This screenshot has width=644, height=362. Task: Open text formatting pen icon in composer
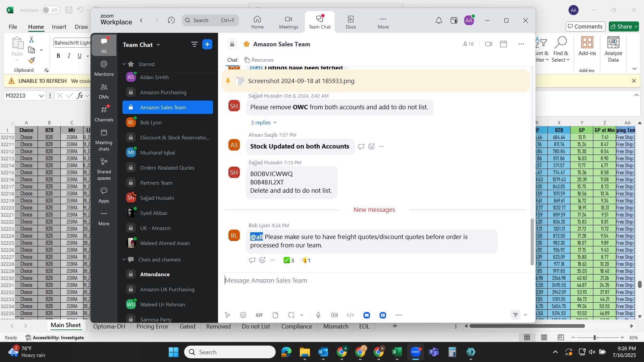pyautogui.click(x=227, y=315)
